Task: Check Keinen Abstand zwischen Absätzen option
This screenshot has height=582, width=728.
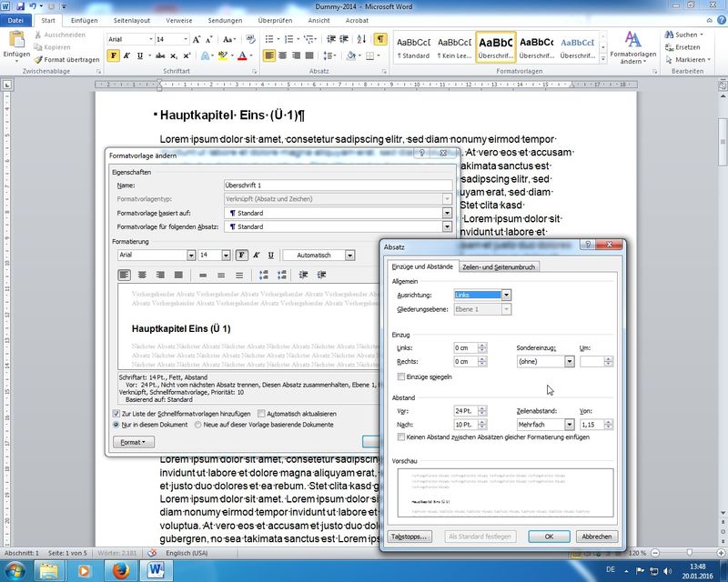Action: pyautogui.click(x=402, y=436)
